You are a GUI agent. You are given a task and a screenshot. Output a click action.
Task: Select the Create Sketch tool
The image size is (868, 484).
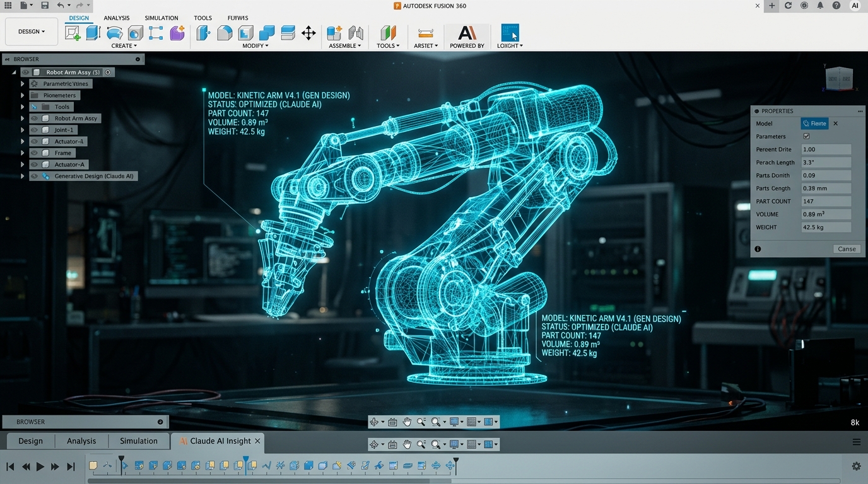click(x=73, y=33)
